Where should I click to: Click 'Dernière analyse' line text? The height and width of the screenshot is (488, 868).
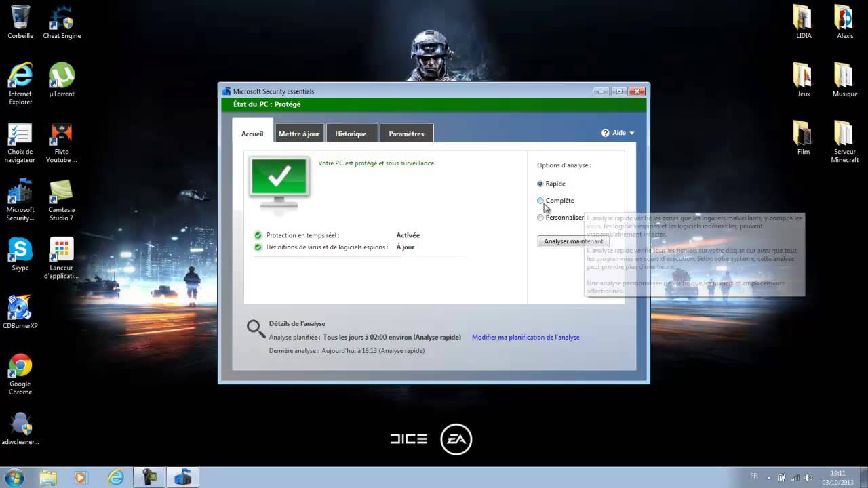(x=347, y=350)
